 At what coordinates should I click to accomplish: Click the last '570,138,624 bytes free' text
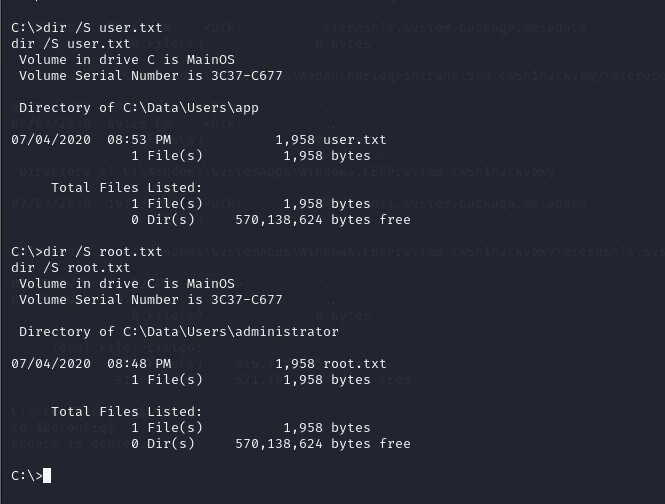pyautogui.click(x=323, y=444)
